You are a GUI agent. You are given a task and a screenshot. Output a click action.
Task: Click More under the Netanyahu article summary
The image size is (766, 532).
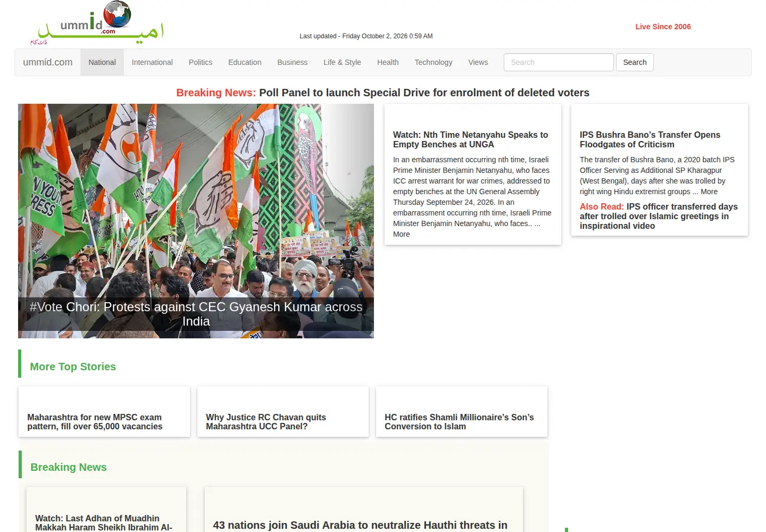coord(402,234)
